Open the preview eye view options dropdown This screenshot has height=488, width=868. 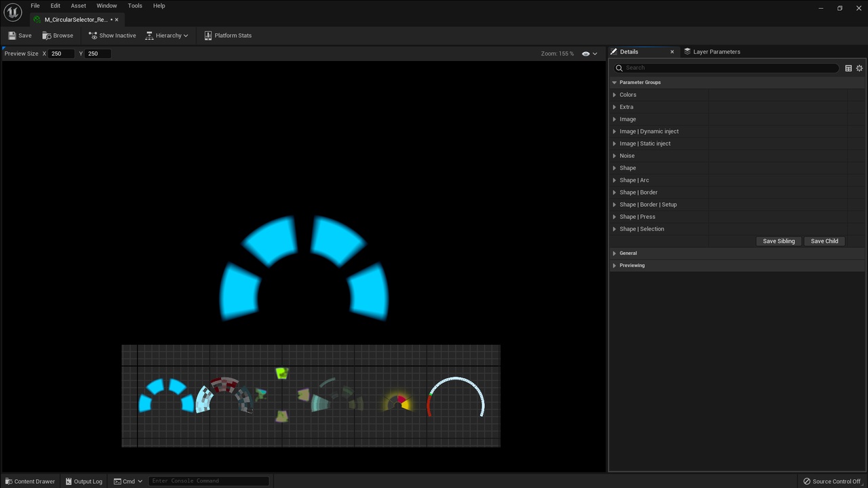pos(589,54)
